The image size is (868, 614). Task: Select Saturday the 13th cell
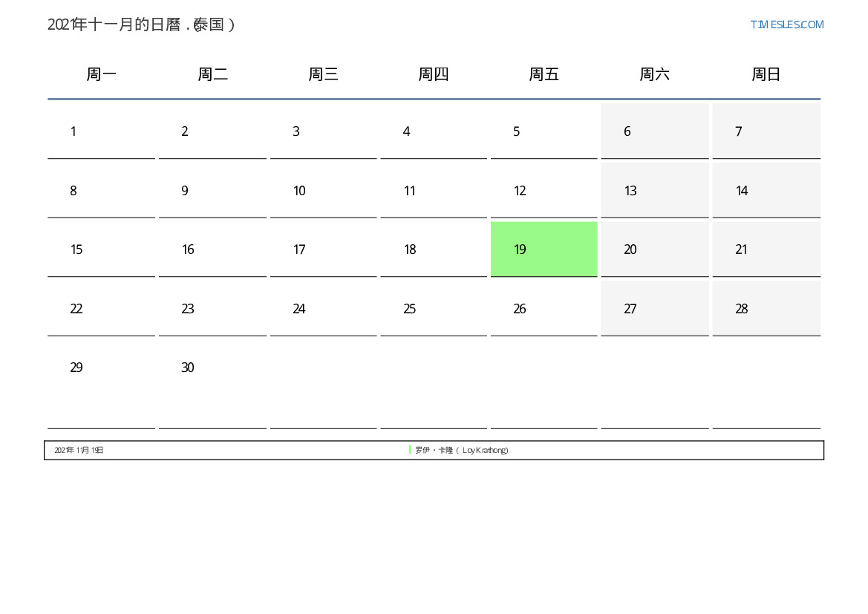[x=655, y=191]
